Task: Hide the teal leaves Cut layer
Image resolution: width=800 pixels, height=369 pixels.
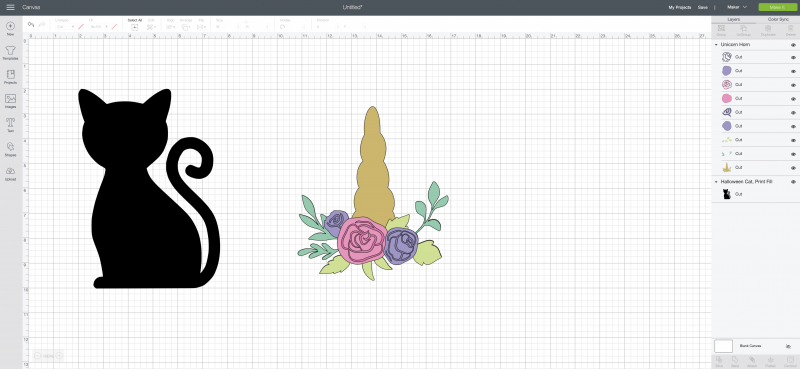Action: coord(793,154)
